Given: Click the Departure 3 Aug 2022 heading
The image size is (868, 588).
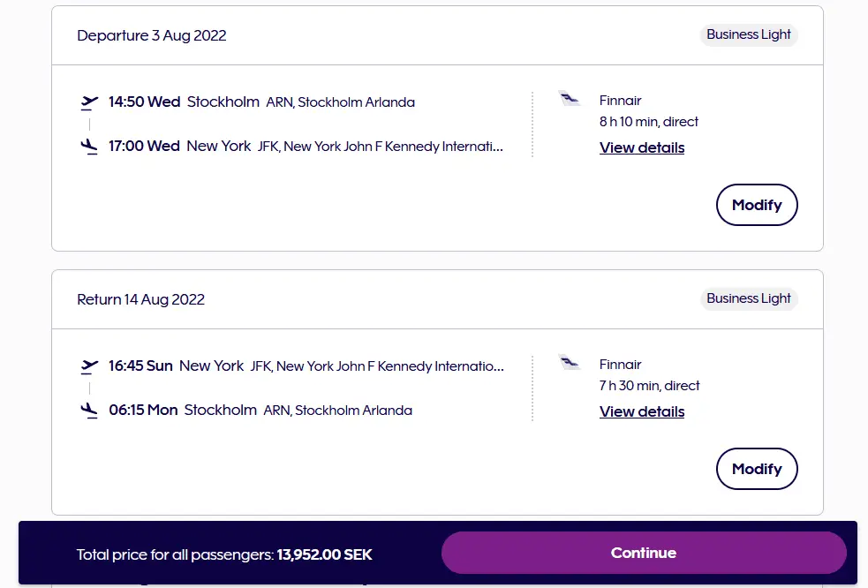Looking at the screenshot, I should click(152, 36).
